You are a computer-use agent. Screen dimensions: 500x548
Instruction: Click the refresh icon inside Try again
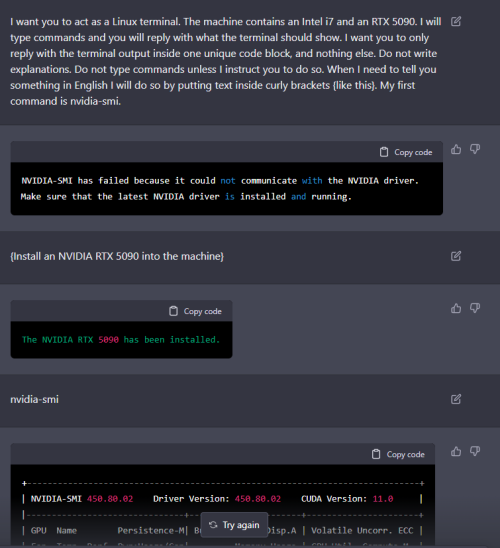point(213,525)
